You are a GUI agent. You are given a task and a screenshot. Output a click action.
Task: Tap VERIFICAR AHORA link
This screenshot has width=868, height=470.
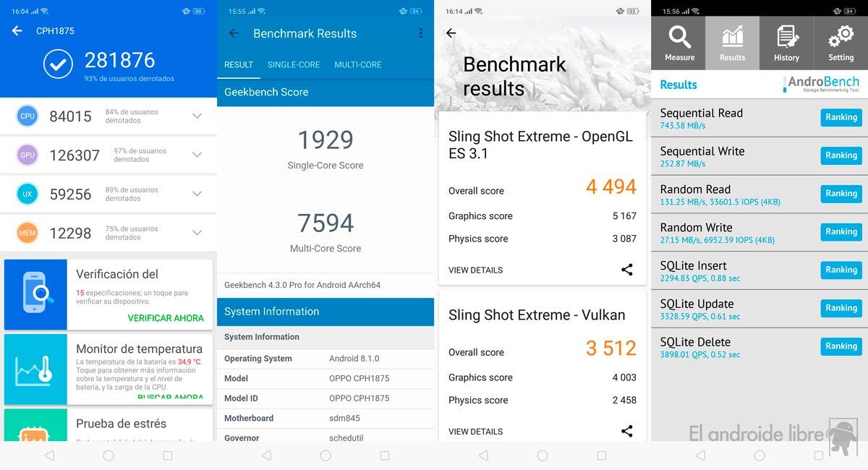click(x=166, y=318)
